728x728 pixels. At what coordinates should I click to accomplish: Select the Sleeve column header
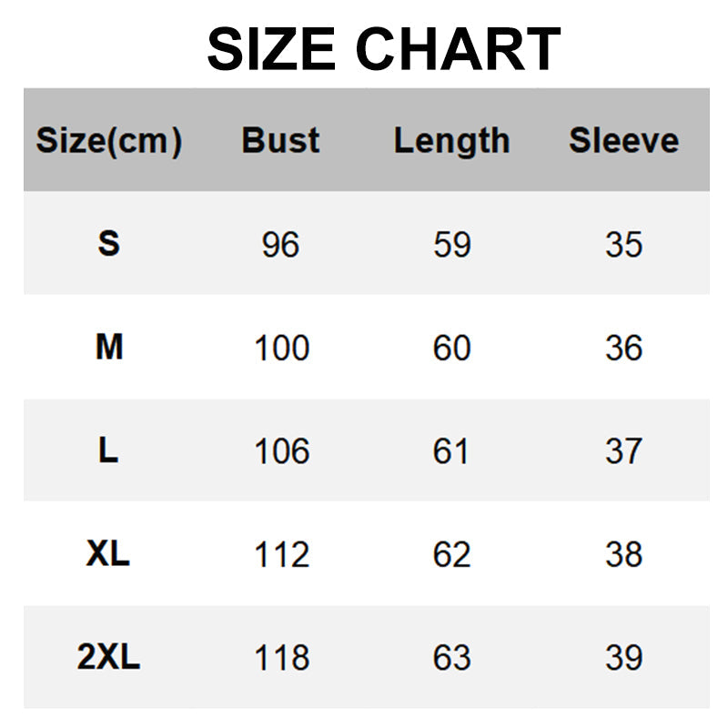623,140
